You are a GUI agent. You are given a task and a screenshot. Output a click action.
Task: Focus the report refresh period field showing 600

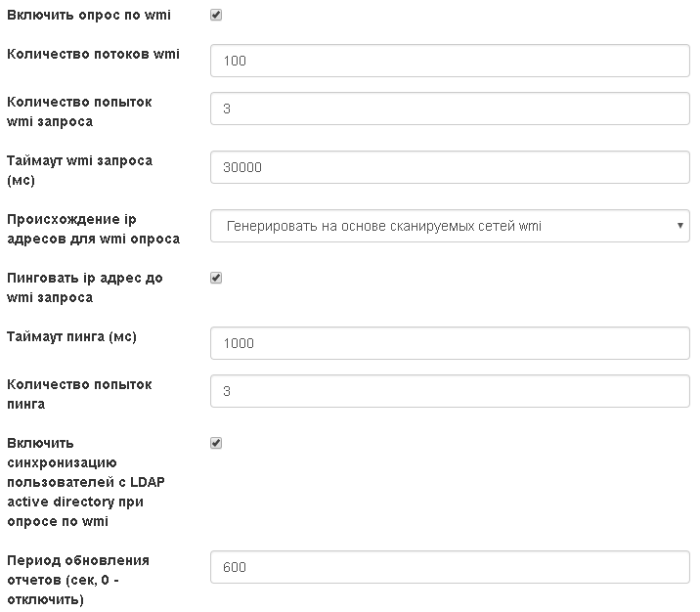coord(450,567)
